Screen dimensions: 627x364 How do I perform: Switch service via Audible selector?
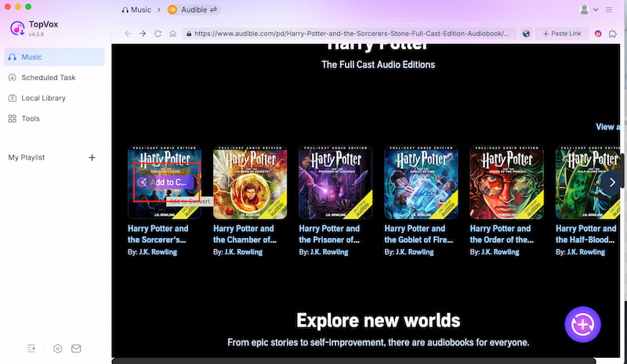(x=193, y=9)
